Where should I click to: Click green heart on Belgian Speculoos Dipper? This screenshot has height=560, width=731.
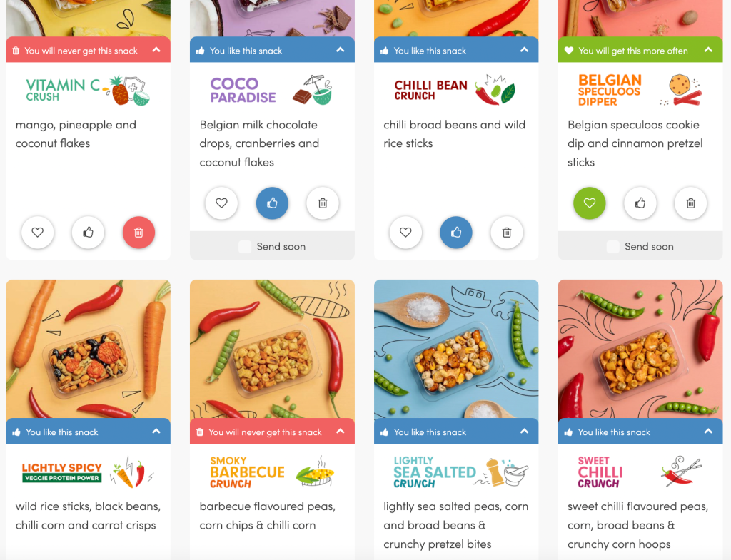coord(590,203)
